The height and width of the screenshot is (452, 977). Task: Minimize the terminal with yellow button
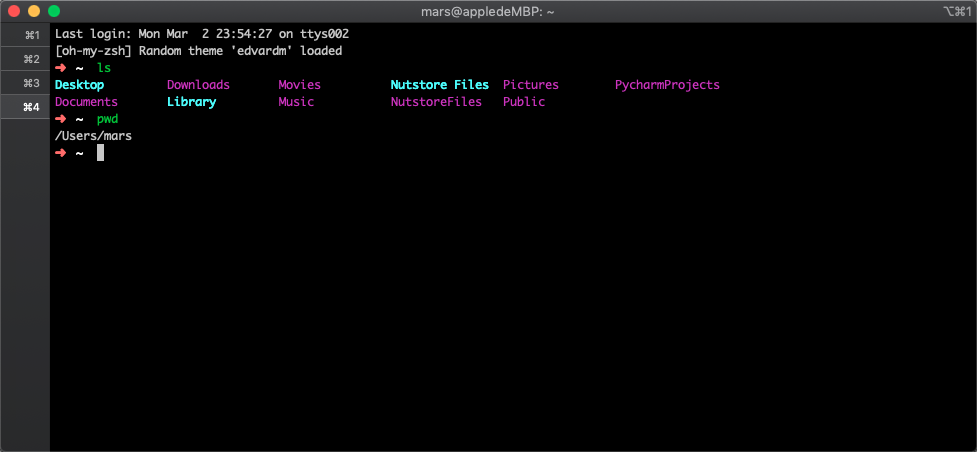click(34, 11)
